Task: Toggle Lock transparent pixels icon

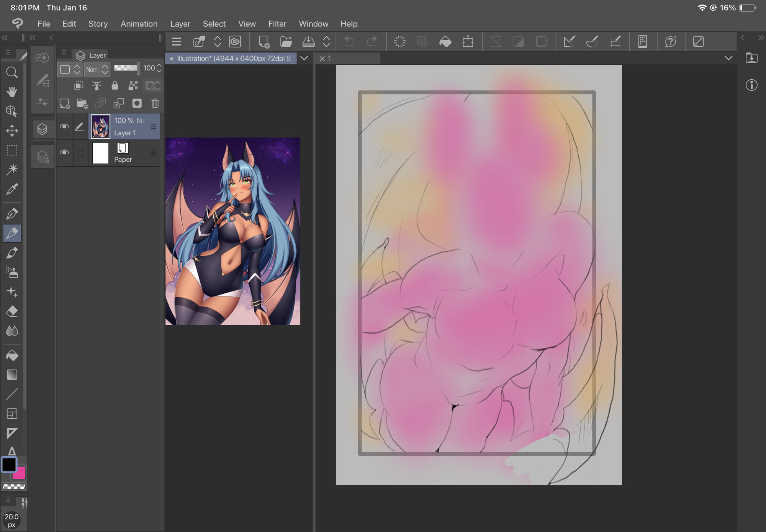Action: tap(133, 85)
